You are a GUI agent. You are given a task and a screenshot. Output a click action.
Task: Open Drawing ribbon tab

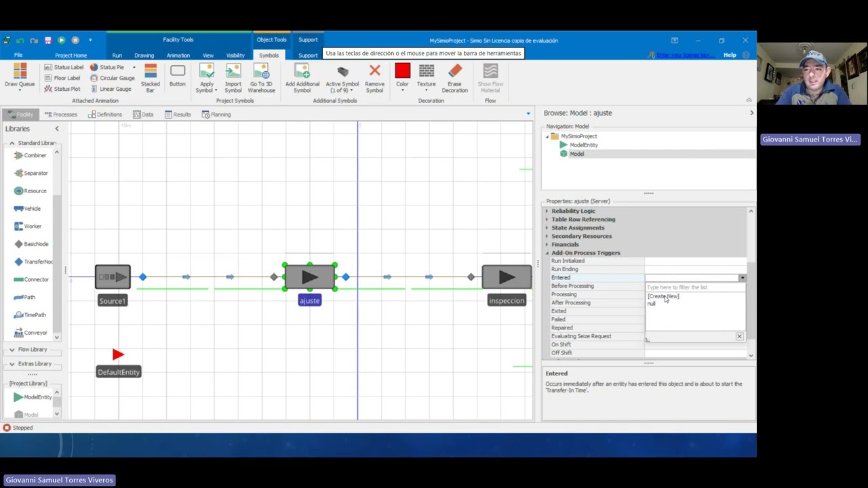(x=144, y=55)
